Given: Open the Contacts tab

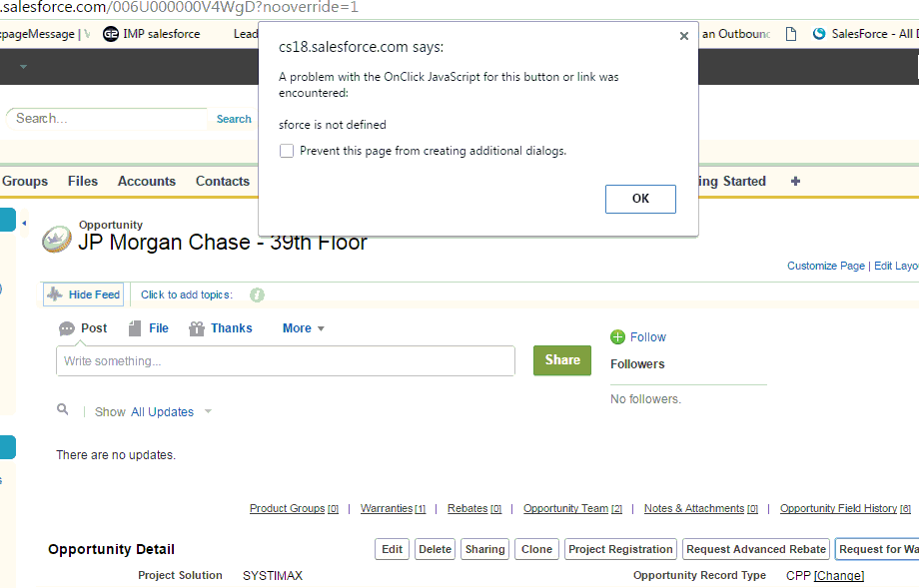Looking at the screenshot, I should pyautogui.click(x=223, y=182).
